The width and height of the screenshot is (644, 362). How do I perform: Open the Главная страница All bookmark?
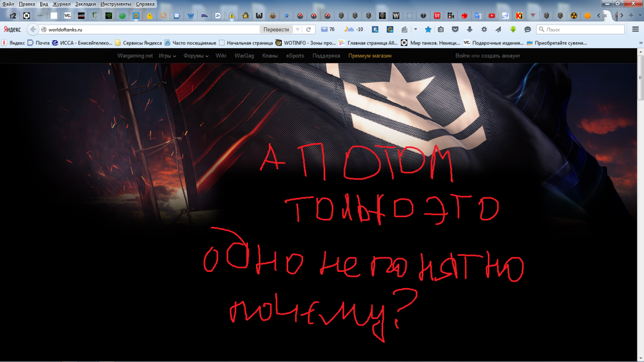[x=368, y=43]
